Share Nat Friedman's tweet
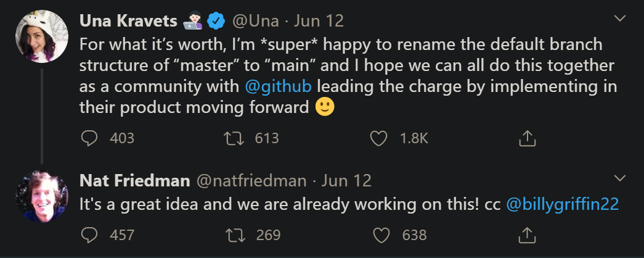 526,235
